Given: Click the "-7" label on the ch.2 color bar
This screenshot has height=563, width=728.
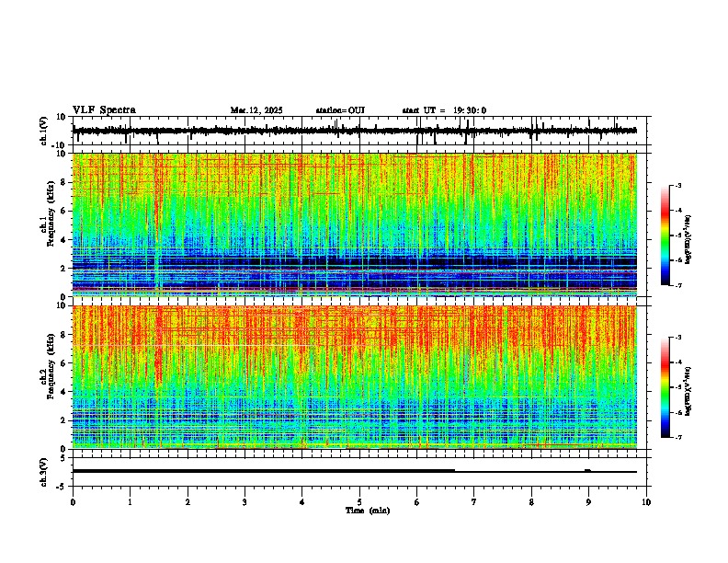Looking at the screenshot, I should point(678,437).
